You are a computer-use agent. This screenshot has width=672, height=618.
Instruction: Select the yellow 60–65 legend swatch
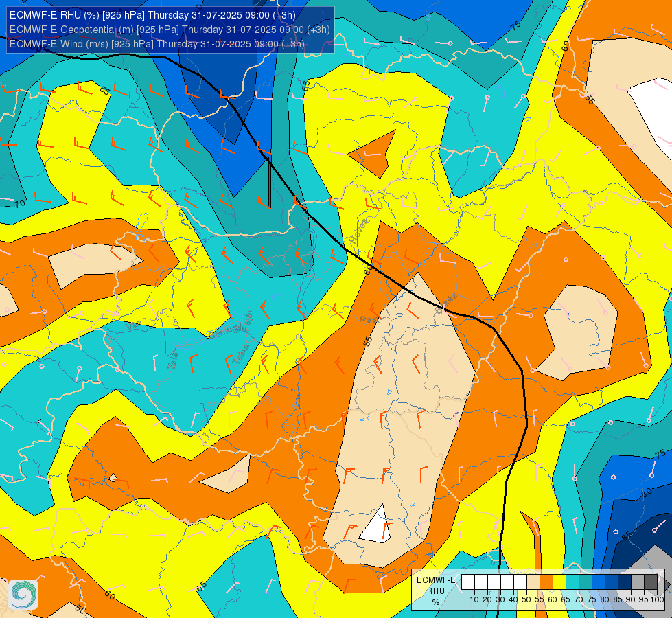559,582
